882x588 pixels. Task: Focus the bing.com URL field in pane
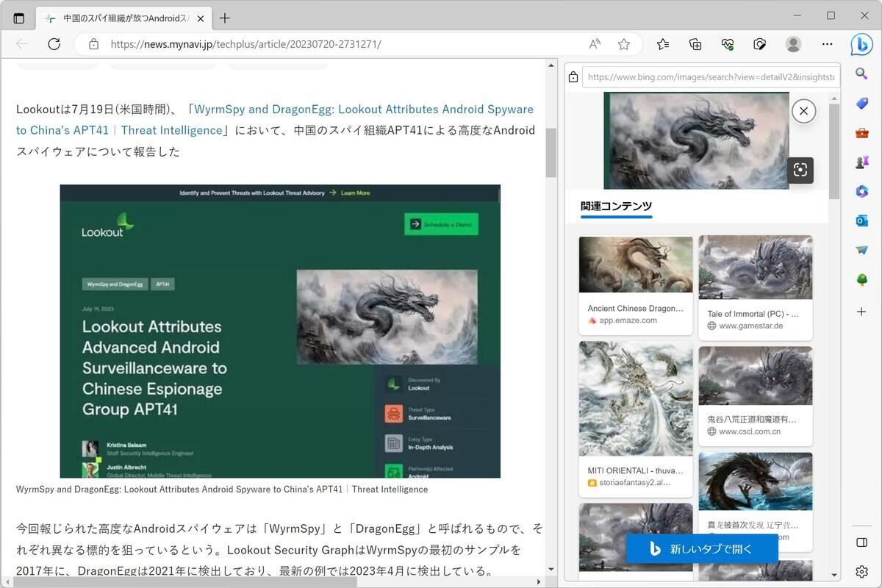click(x=711, y=76)
